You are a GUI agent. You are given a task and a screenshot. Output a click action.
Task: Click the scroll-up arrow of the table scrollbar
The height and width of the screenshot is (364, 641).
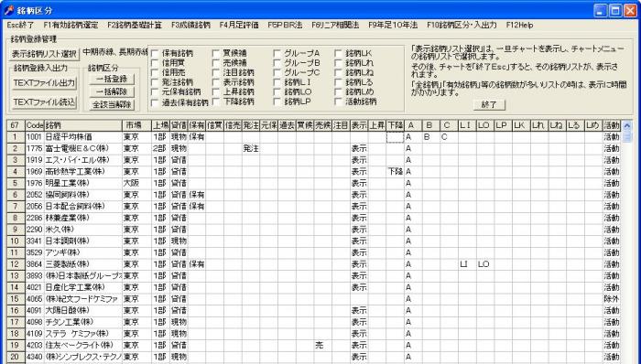click(x=626, y=125)
